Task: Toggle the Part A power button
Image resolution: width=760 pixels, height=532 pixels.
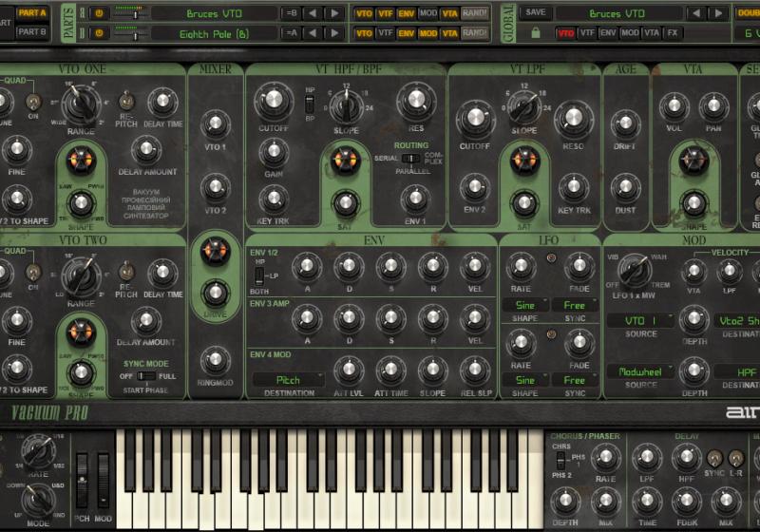Action: pos(98,13)
